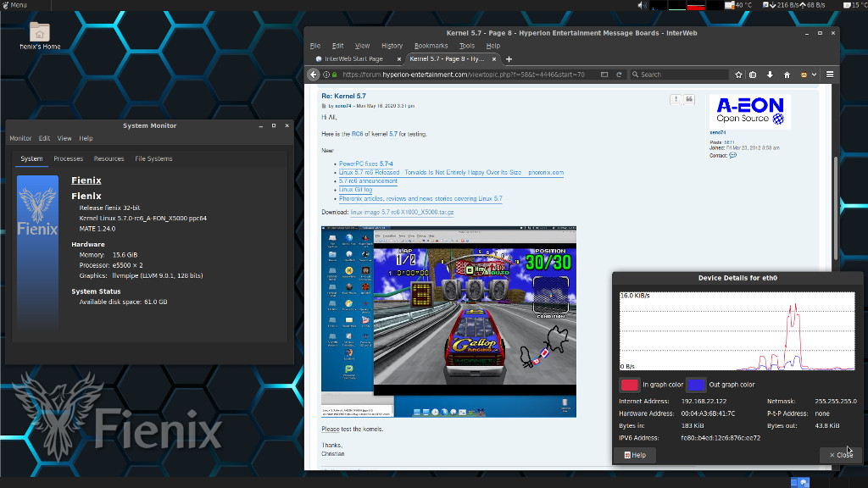Click the A-EON Open Source avatar
Screen dimensions: 868x488
click(750, 111)
